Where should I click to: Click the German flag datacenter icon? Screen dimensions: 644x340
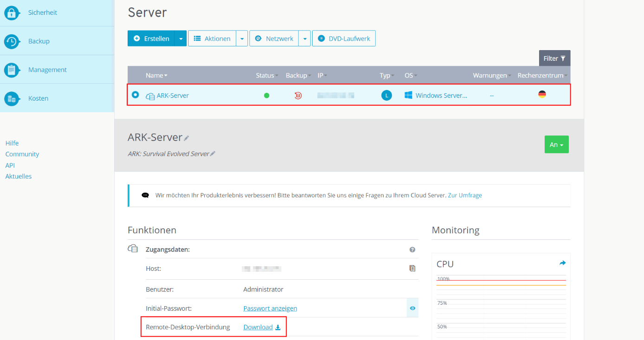pyautogui.click(x=542, y=94)
